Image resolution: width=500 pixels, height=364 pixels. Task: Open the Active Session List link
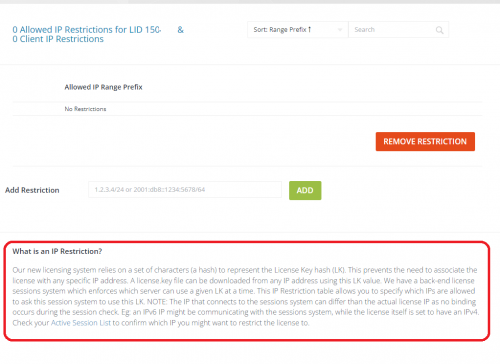(81, 323)
